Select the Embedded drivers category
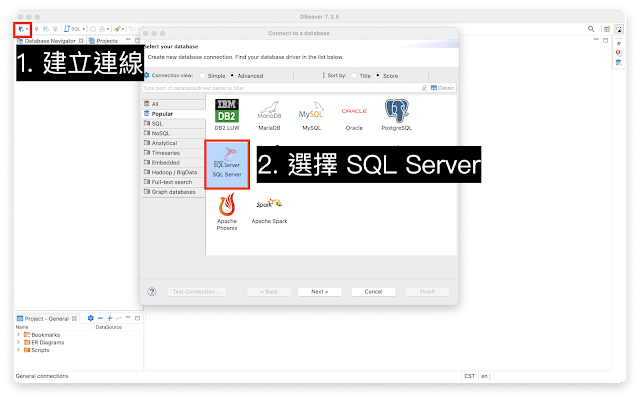 (174, 163)
